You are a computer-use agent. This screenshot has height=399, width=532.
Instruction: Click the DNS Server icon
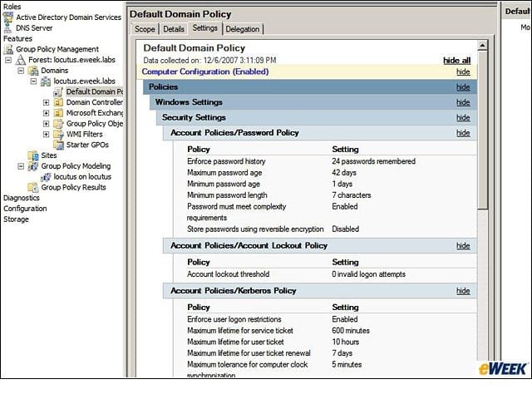7,28
